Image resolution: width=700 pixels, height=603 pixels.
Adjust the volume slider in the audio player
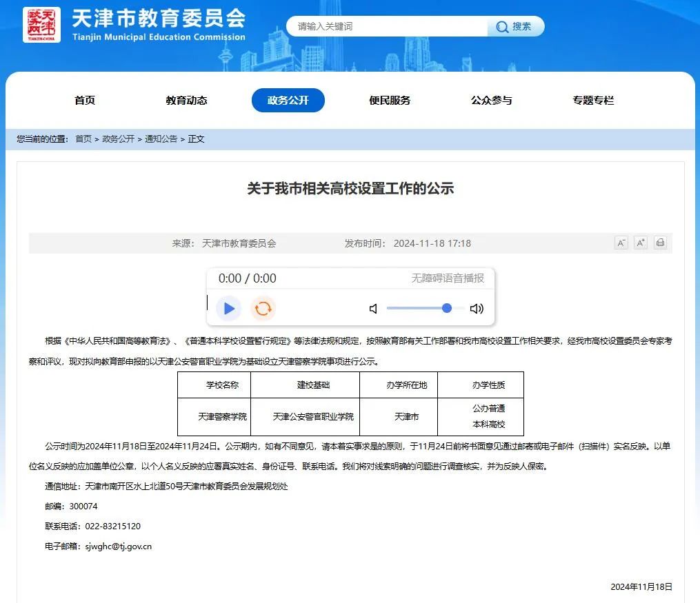pos(447,308)
